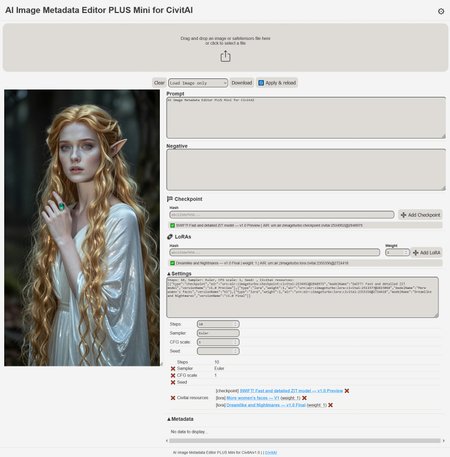Viewport: 450px width, 457px height.
Task: Toggle Dreamlike and Nightmares LoRA checkbox
Action: 173,263
